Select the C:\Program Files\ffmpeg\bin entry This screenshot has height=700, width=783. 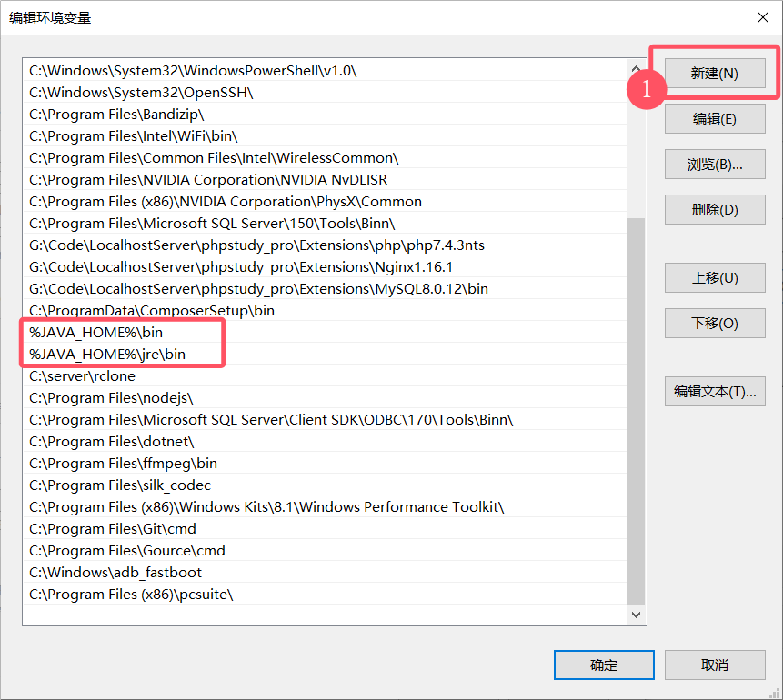[123, 463]
